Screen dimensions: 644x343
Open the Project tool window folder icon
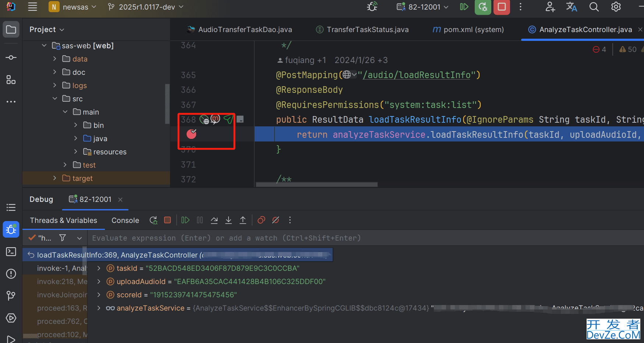(x=11, y=29)
